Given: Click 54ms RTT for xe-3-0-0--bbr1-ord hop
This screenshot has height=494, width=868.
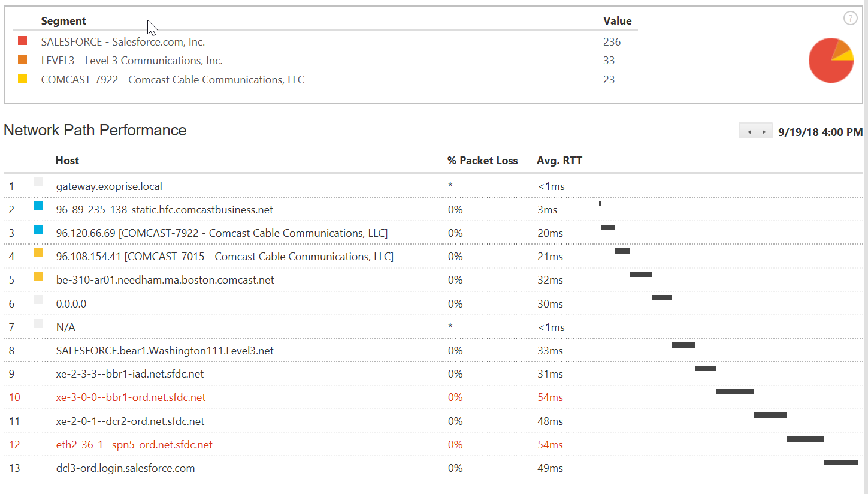Looking at the screenshot, I should click(x=551, y=397).
